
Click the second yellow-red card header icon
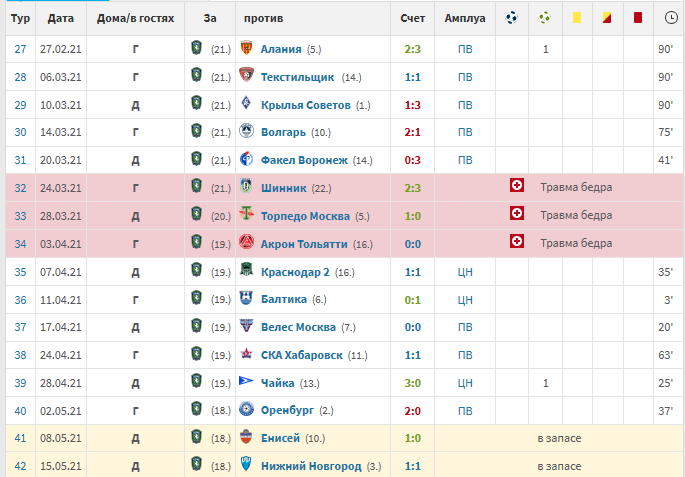pos(606,18)
